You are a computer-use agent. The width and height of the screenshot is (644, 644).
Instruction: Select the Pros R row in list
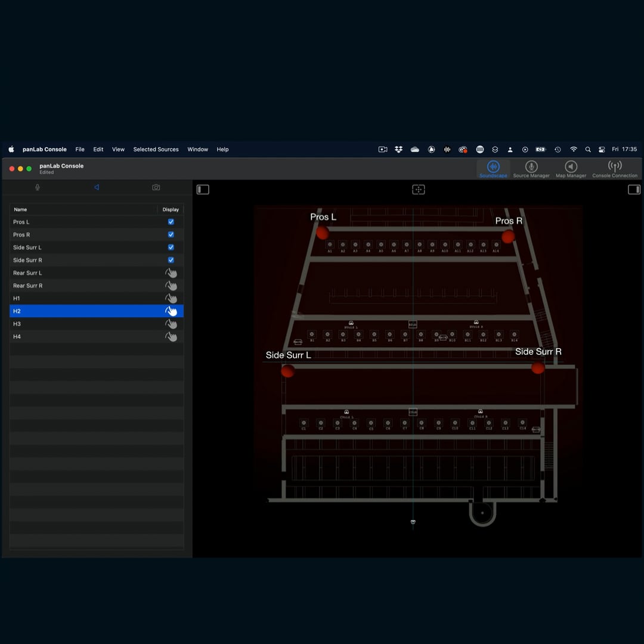pyautogui.click(x=97, y=234)
